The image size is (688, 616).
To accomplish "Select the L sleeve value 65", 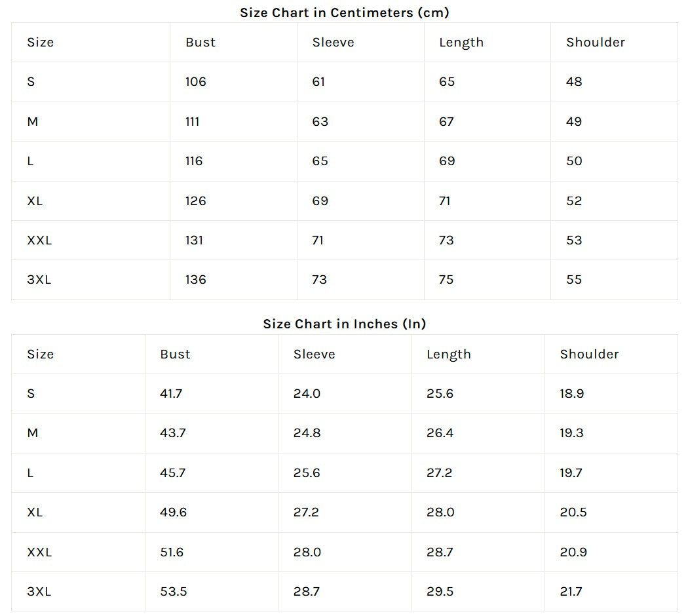I will click(x=320, y=161).
